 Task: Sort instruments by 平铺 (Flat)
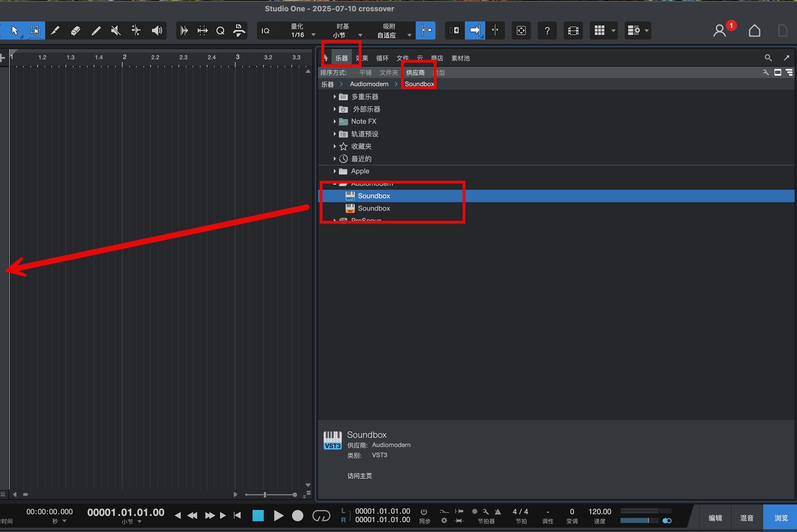[365, 73]
